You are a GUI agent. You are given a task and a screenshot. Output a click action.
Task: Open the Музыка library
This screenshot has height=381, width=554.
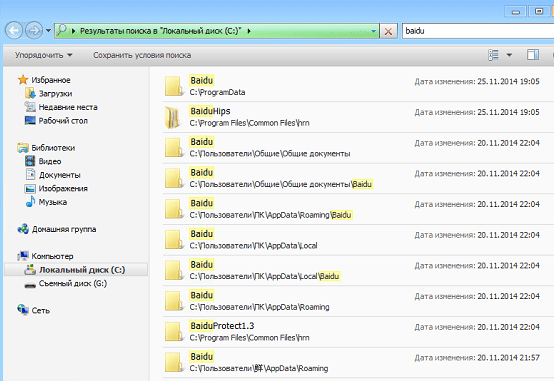53,202
